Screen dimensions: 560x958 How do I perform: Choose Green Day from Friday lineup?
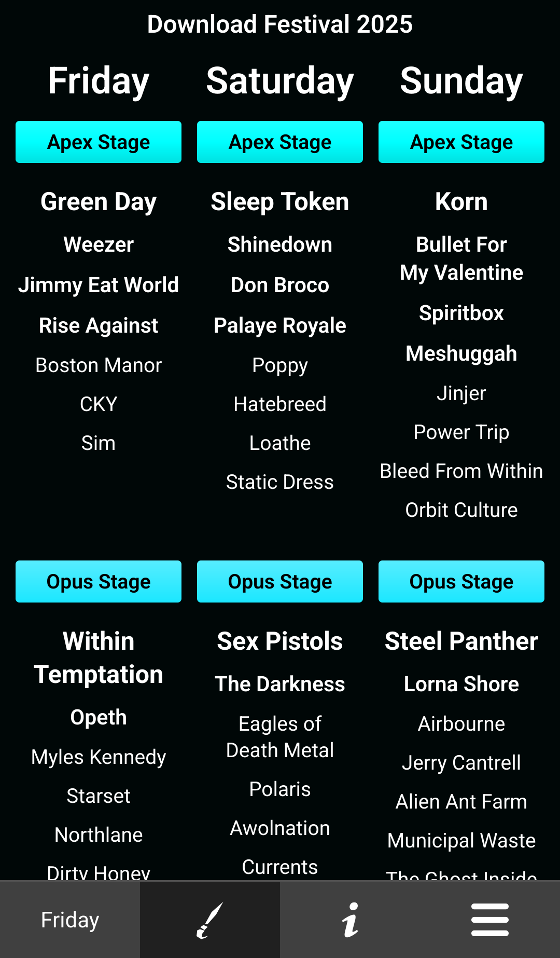tap(99, 202)
